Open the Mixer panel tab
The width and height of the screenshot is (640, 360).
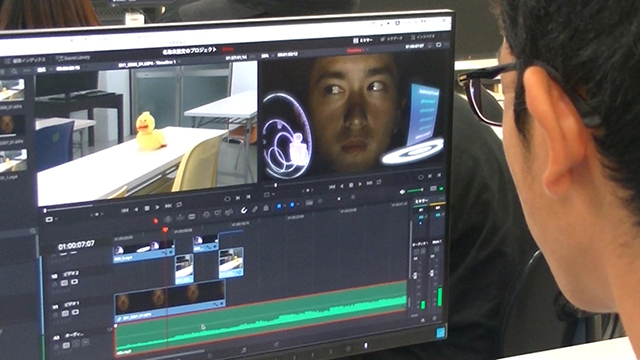(x=362, y=40)
